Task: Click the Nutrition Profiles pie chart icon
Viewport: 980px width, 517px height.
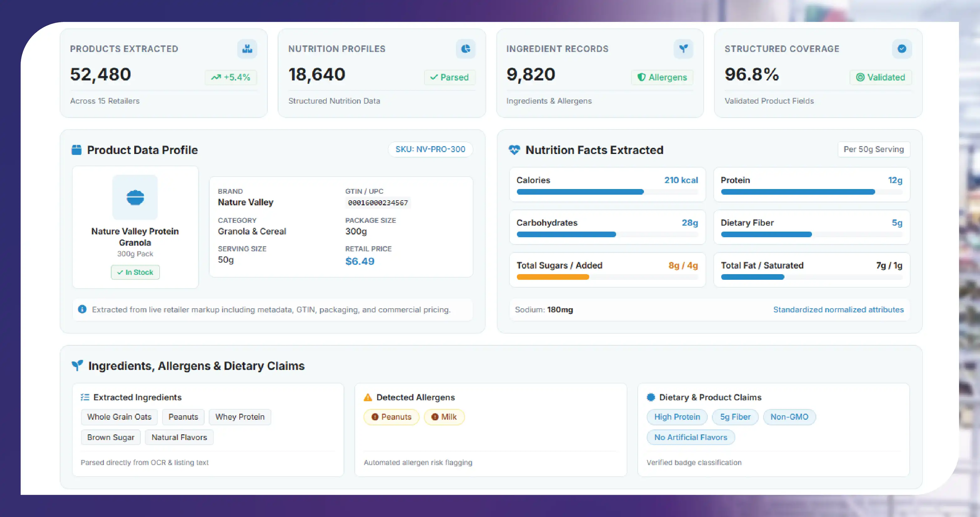Action: tap(466, 49)
